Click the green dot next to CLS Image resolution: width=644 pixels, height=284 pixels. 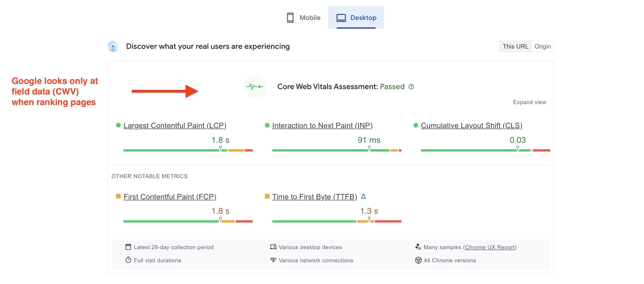point(416,125)
